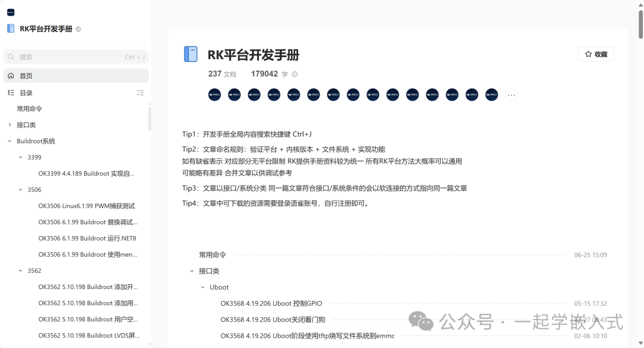Image resolution: width=644 pixels, height=348 pixels.
Task: Click the collapse-all icon next to 目录
Action: click(140, 93)
